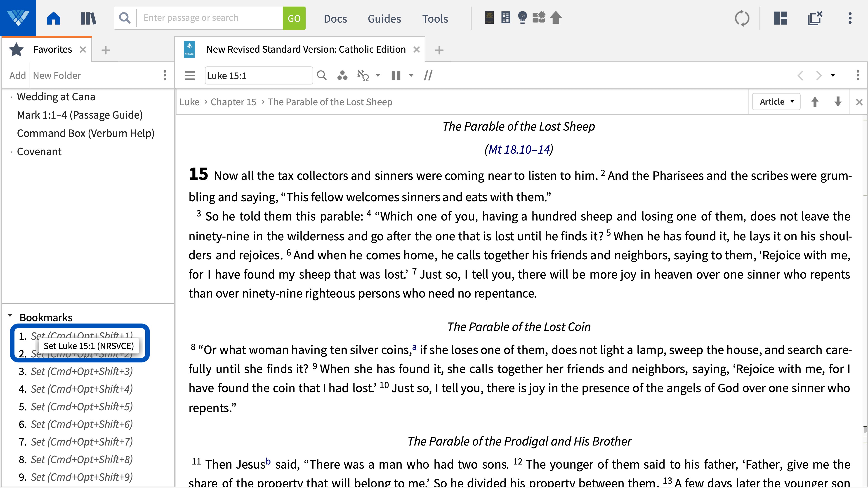Close the NRSVCE resource tab
The height and width of the screenshot is (488, 868).
point(416,50)
